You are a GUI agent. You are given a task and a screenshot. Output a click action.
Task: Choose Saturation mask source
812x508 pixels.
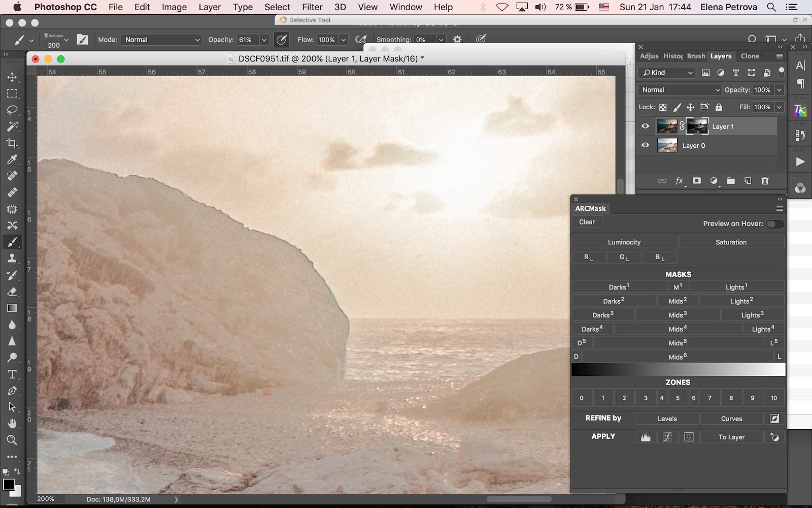[731, 242]
